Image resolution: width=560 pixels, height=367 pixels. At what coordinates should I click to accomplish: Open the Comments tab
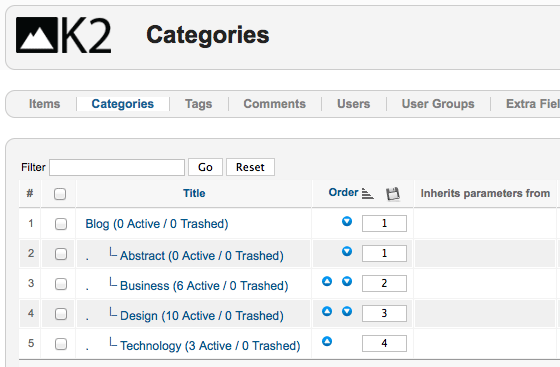pos(275,104)
